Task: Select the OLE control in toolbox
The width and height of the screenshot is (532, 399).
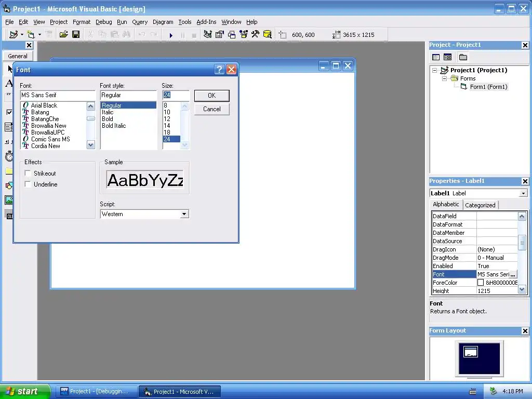Action: 9,215
